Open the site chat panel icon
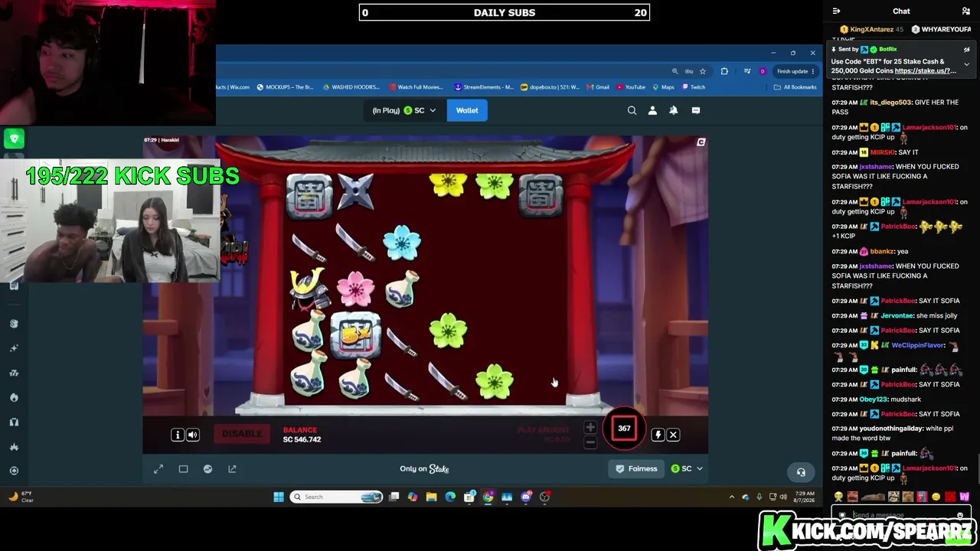980x551 pixels. coord(695,110)
